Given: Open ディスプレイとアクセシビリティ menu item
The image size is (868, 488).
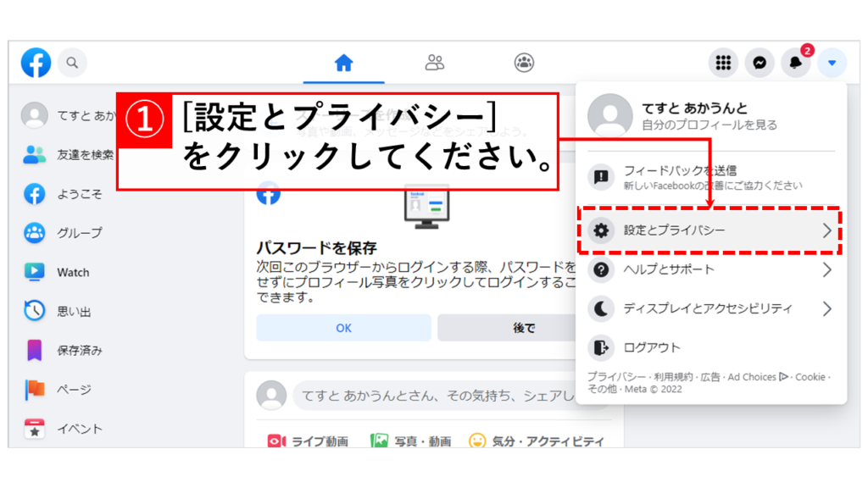Looking at the screenshot, I should (x=711, y=308).
